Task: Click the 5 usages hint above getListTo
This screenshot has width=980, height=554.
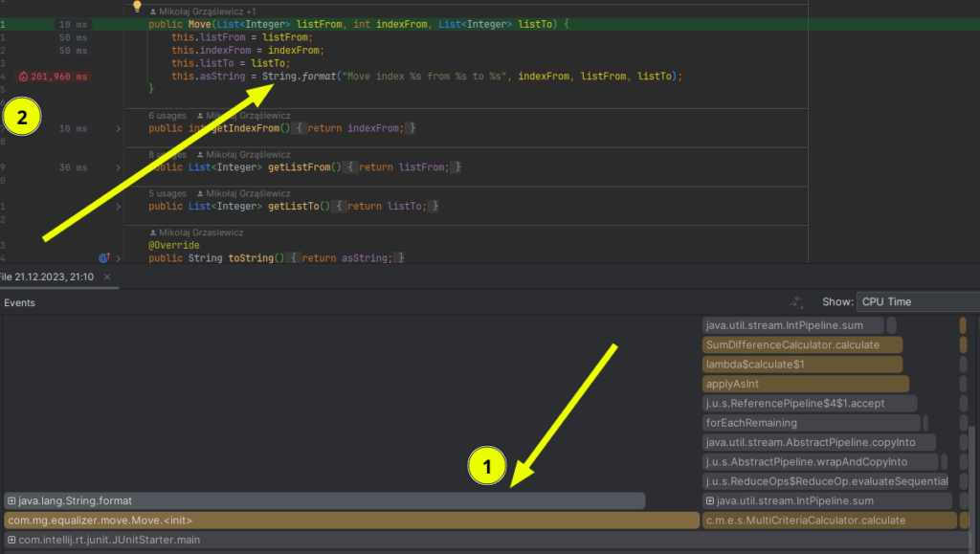Action: pos(167,193)
